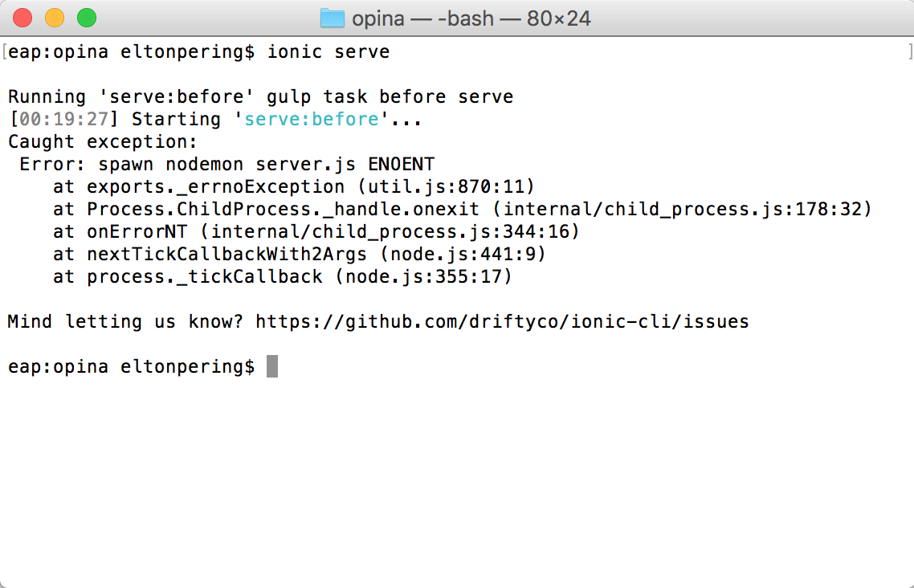Close the terminal window with red button
Viewport: 914px width, 588px height.
pos(22,18)
